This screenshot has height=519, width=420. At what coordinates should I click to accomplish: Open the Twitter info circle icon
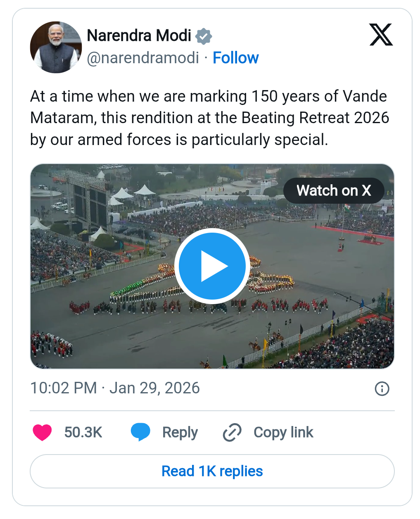tap(382, 388)
